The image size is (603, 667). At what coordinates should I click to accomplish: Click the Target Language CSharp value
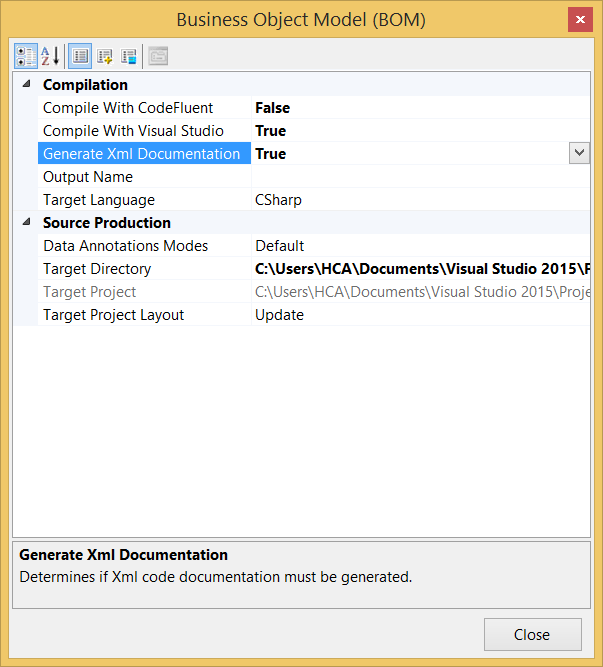279,200
